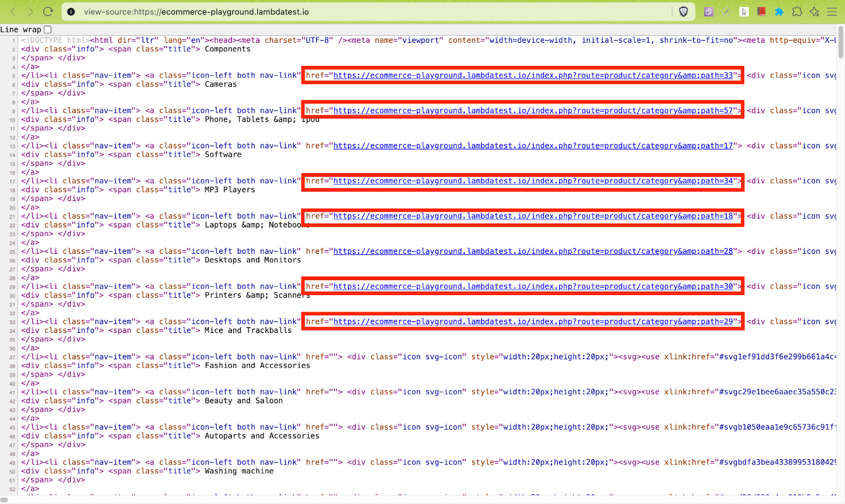Image resolution: width=845 pixels, height=504 pixels.
Task: Open Brave Shields lion icon
Action: [x=683, y=11]
